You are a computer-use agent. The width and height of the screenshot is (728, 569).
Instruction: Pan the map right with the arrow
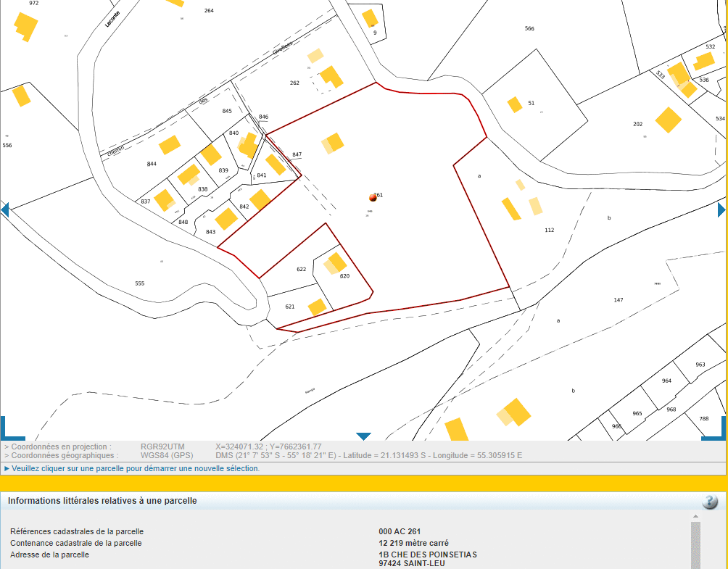[721, 210]
